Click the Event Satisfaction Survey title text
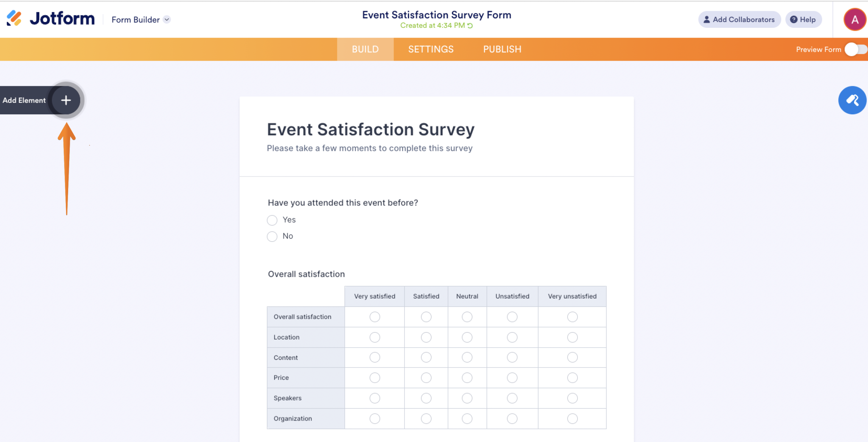868x442 pixels. point(370,129)
